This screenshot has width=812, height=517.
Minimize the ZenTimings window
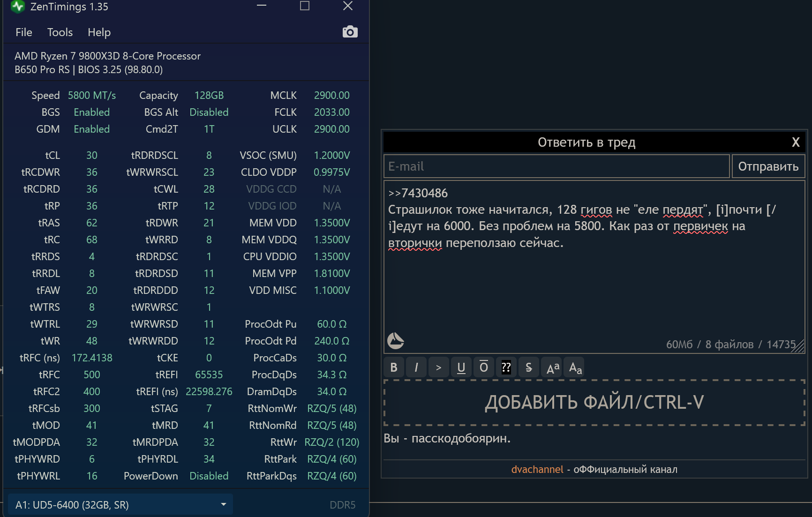[x=262, y=6]
